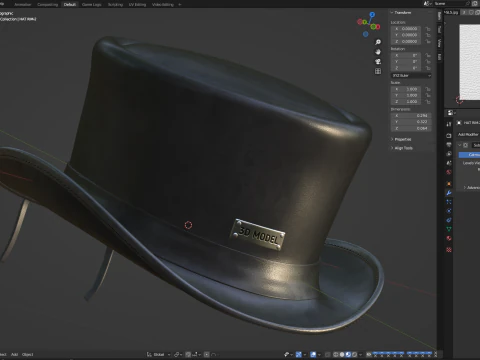The height and width of the screenshot is (360, 480).
Task: Select Wireframe viewport shading mode
Action: (x=335, y=355)
